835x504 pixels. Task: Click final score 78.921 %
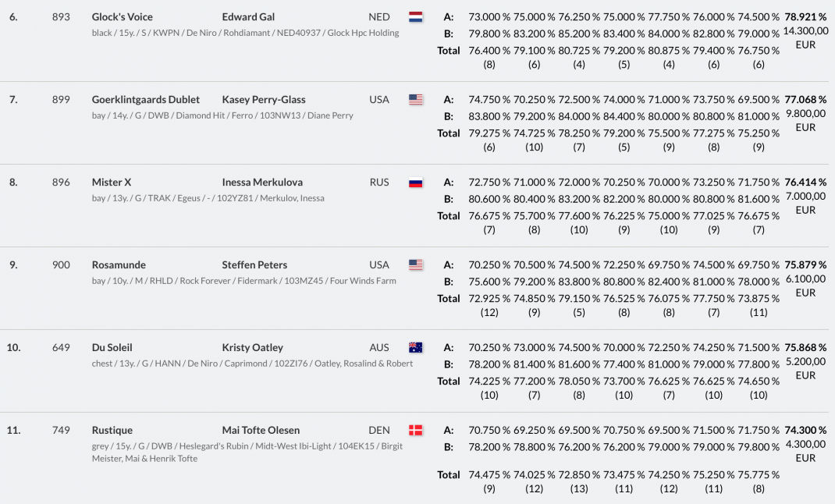805,16
